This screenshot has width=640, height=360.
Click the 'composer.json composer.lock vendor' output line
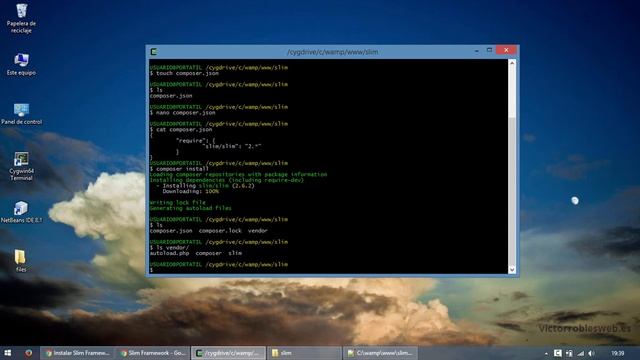(209, 231)
